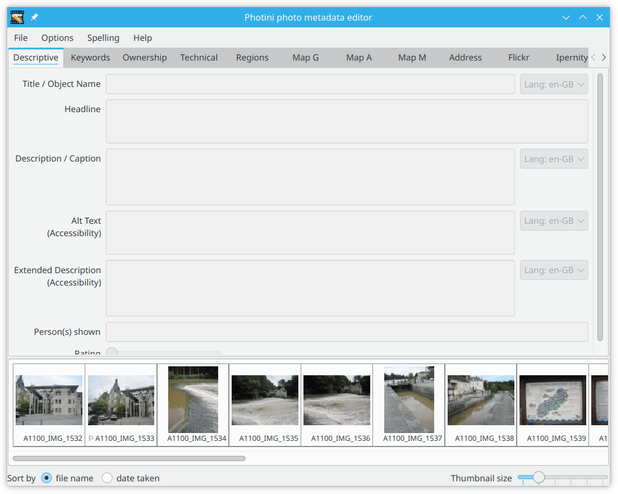Maximize the Photini window
Screen dimensions: 618x494
(x=583, y=17)
